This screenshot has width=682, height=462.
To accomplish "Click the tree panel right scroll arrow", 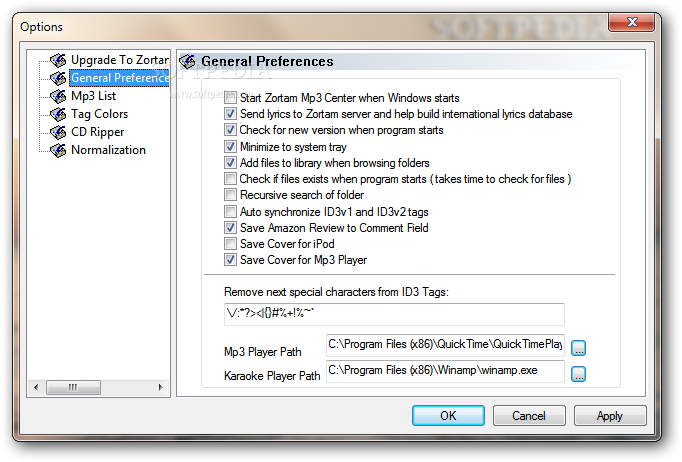I will pyautogui.click(x=160, y=387).
